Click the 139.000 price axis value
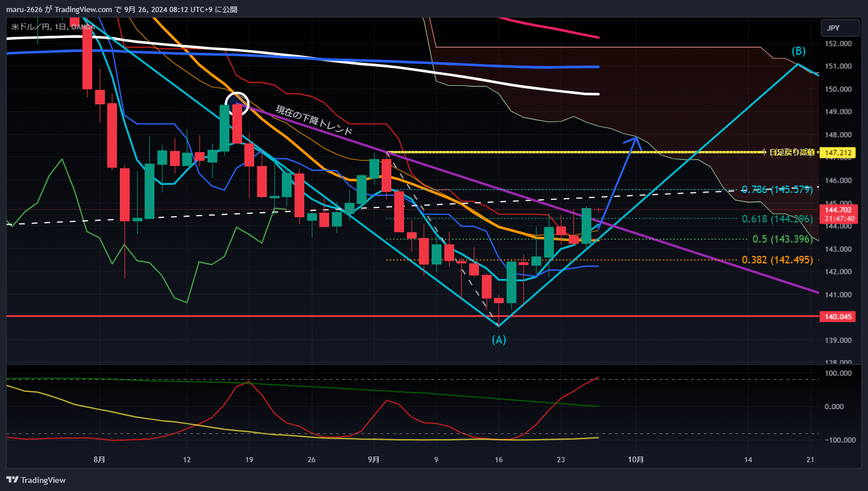868x491 pixels. 838,340
